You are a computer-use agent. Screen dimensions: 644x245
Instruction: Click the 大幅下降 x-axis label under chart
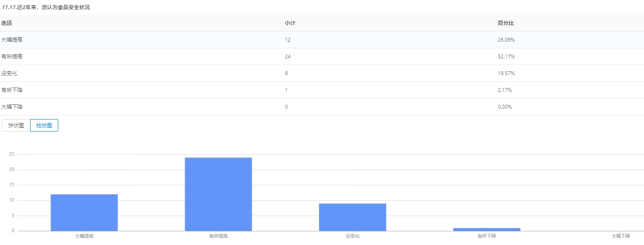(x=621, y=236)
